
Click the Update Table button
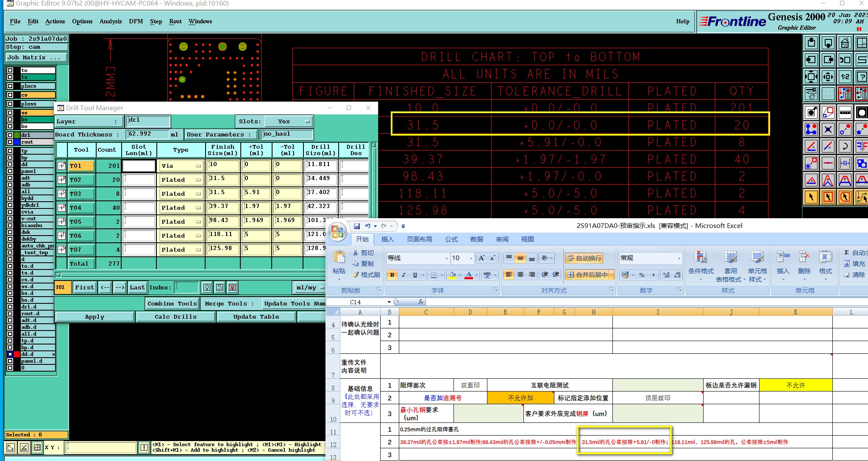point(256,317)
